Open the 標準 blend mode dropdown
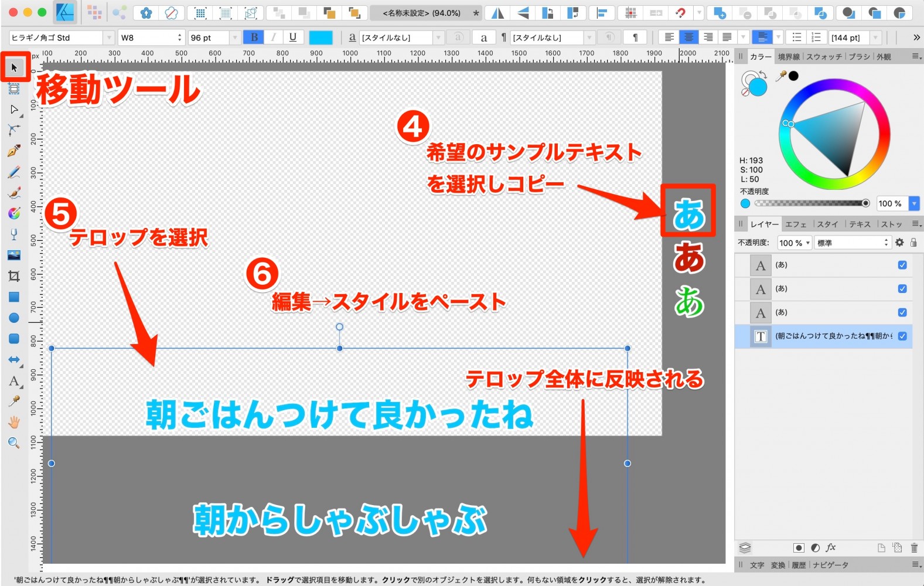The height and width of the screenshot is (586, 924). point(853,243)
